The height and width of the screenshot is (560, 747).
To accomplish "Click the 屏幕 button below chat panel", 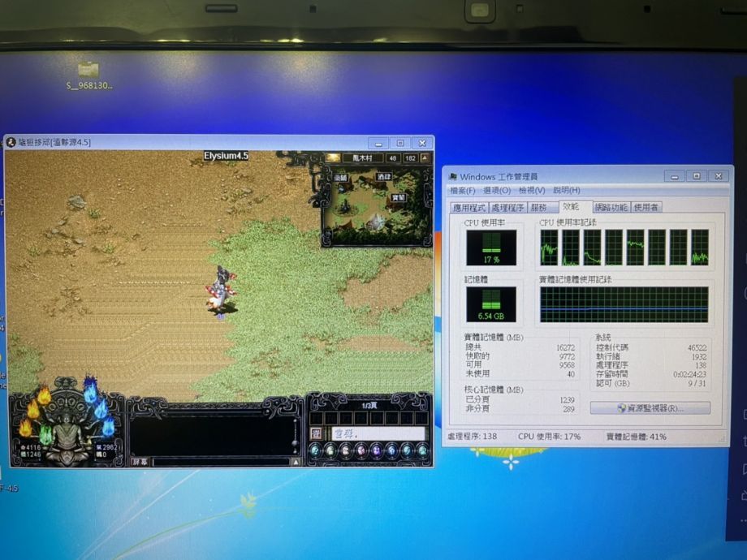I will point(140,461).
